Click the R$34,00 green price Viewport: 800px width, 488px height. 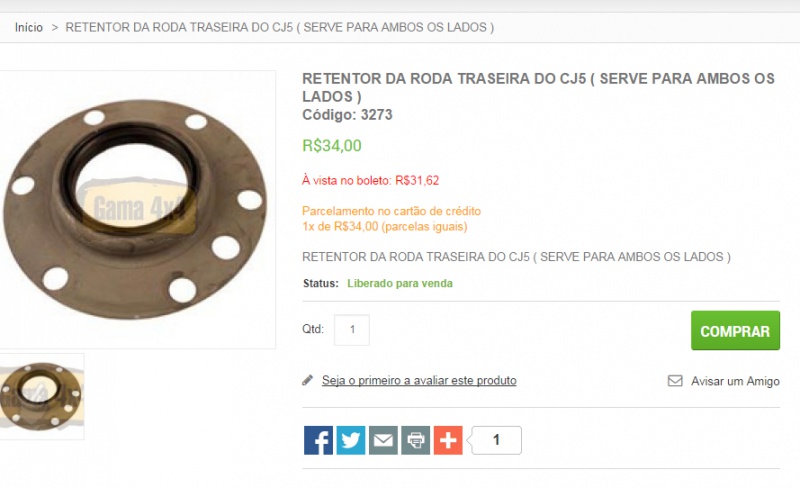pyautogui.click(x=332, y=146)
